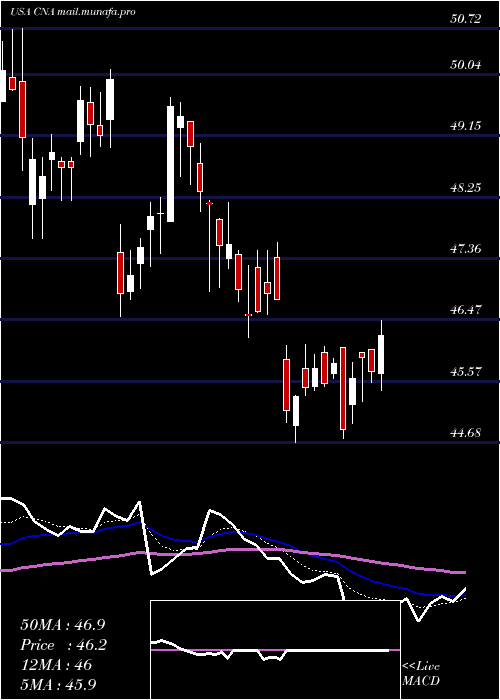This screenshot has height=700, width=500.
Task: Click the 48.25 price axis label
Action: (466, 187)
